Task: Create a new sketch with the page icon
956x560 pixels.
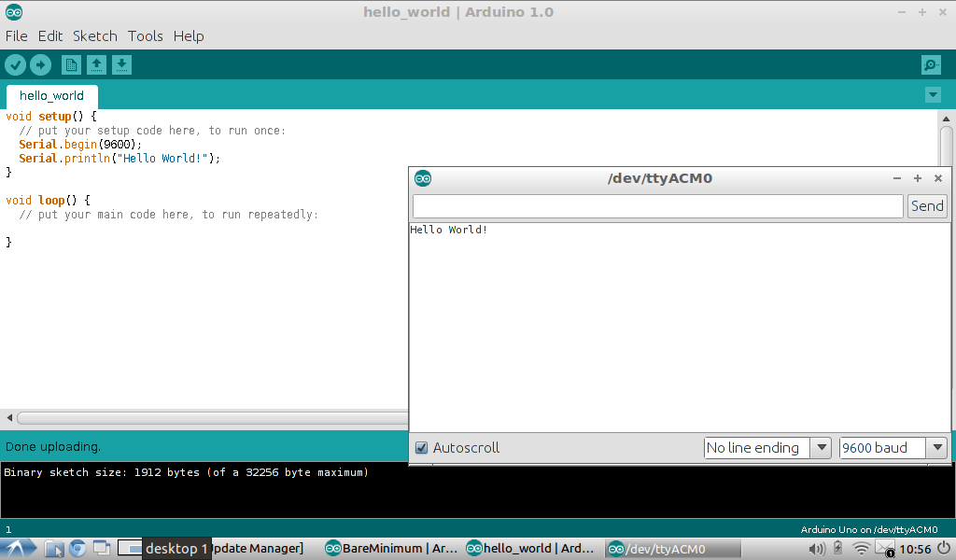Action: [x=71, y=64]
